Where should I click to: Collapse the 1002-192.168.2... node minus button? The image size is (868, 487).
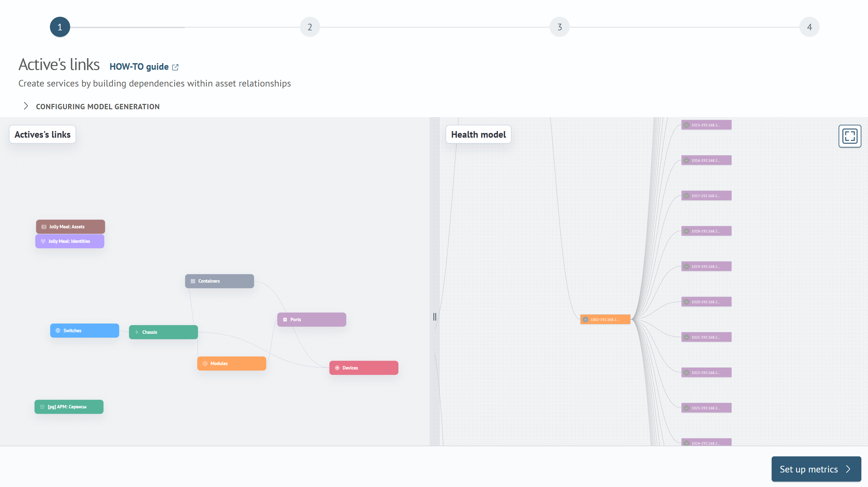[586, 320]
